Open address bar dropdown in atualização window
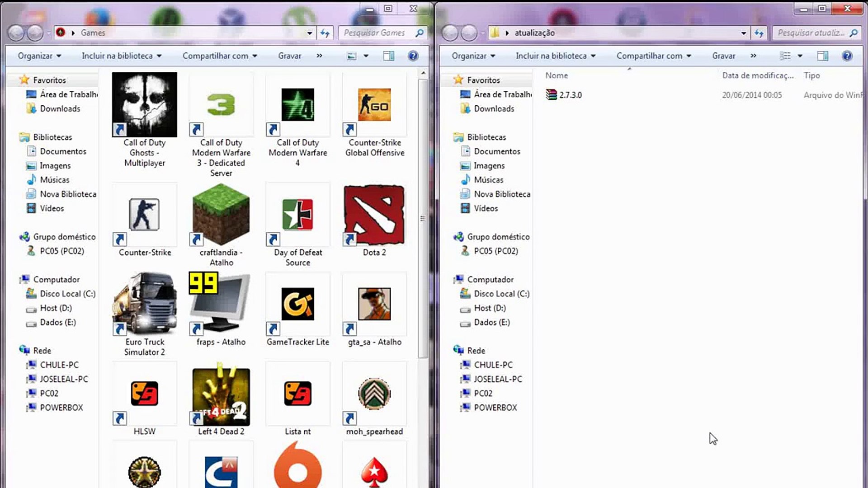Image resolution: width=868 pixels, height=488 pixels. (x=743, y=33)
